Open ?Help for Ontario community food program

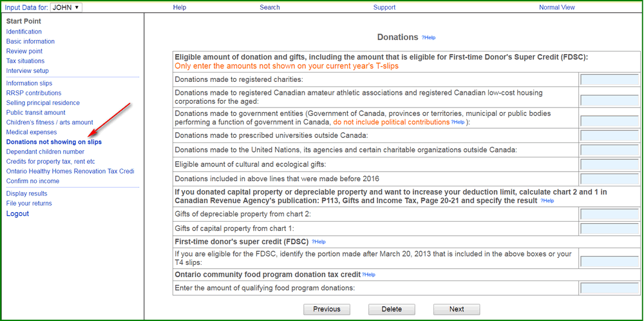(368, 275)
